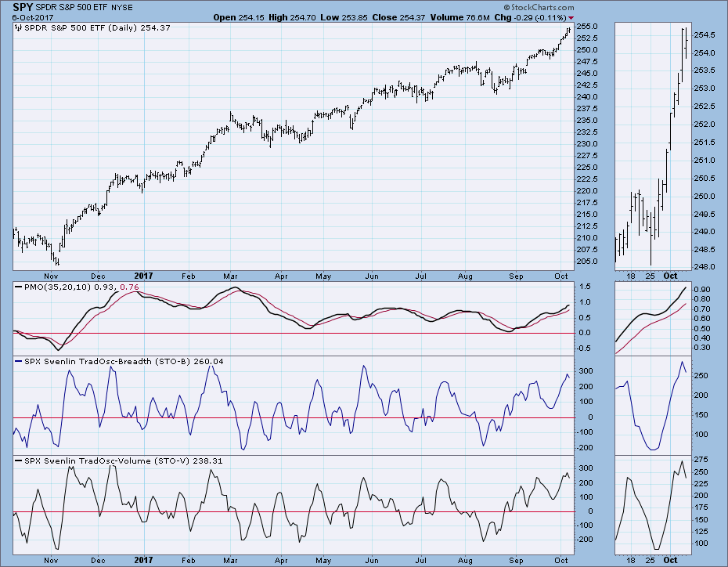
Task: Click the 230.0 price axis label
Action: point(587,144)
